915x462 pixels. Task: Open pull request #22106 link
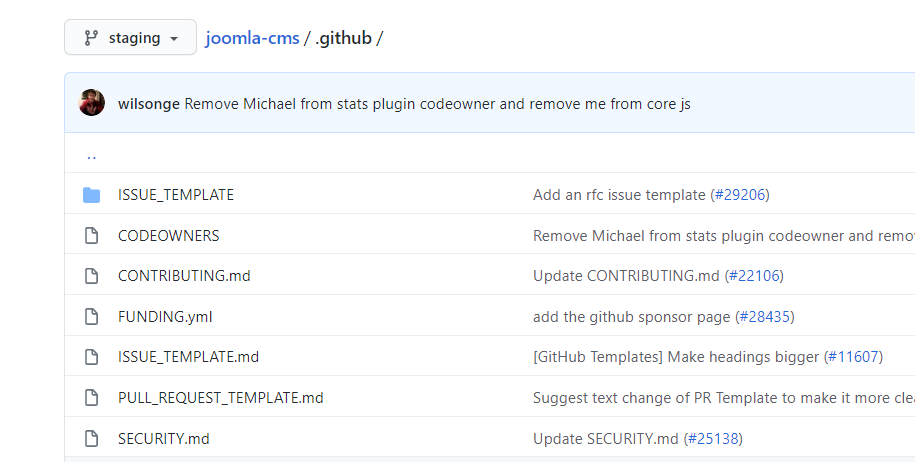click(x=755, y=276)
